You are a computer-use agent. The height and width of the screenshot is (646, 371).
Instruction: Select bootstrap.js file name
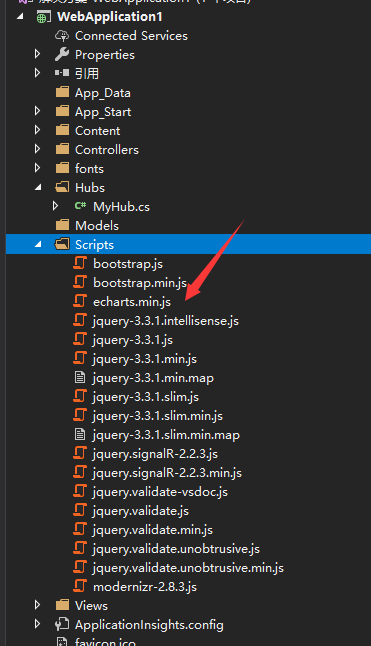[128, 264]
